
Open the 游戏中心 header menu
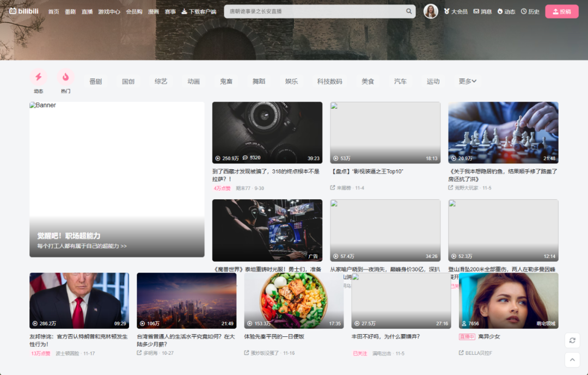(109, 11)
